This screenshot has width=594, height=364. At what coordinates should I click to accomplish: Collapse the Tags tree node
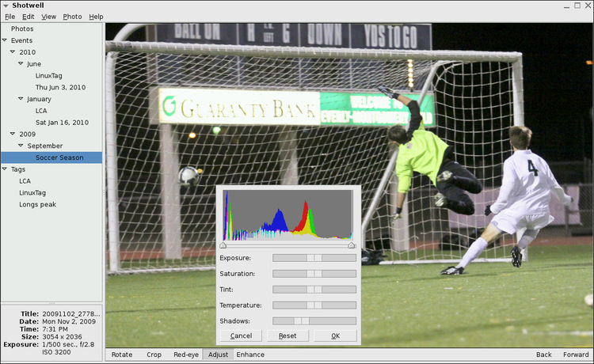(x=5, y=169)
